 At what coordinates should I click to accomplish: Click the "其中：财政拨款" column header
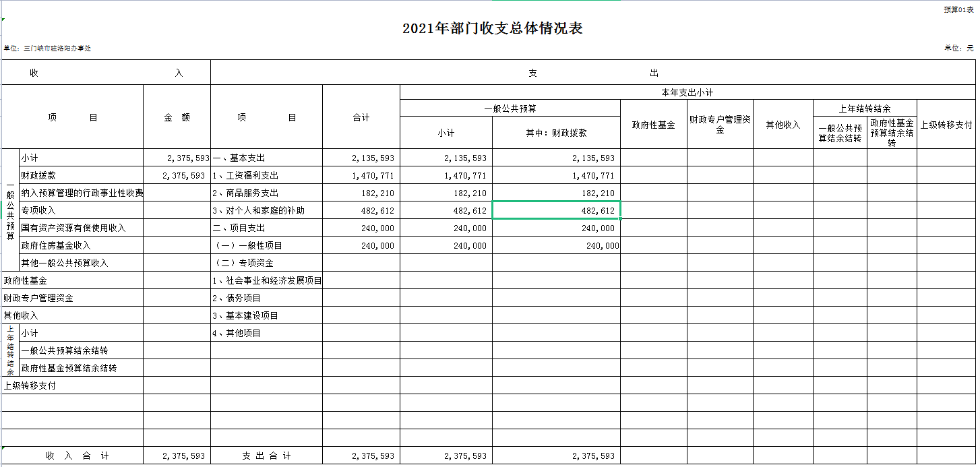pyautogui.click(x=556, y=133)
